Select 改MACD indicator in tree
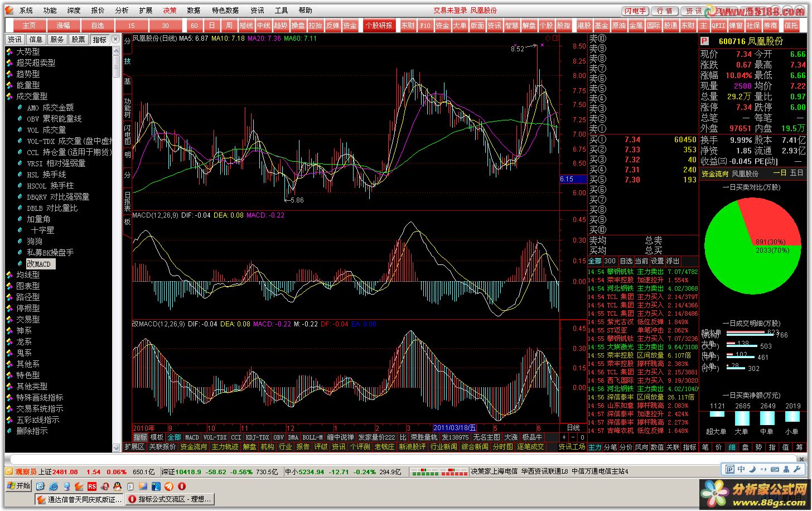 pyautogui.click(x=41, y=264)
